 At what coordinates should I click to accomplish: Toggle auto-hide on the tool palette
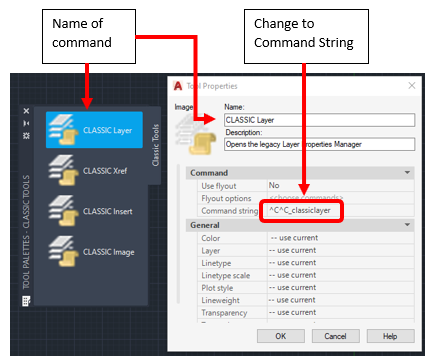tap(26, 123)
